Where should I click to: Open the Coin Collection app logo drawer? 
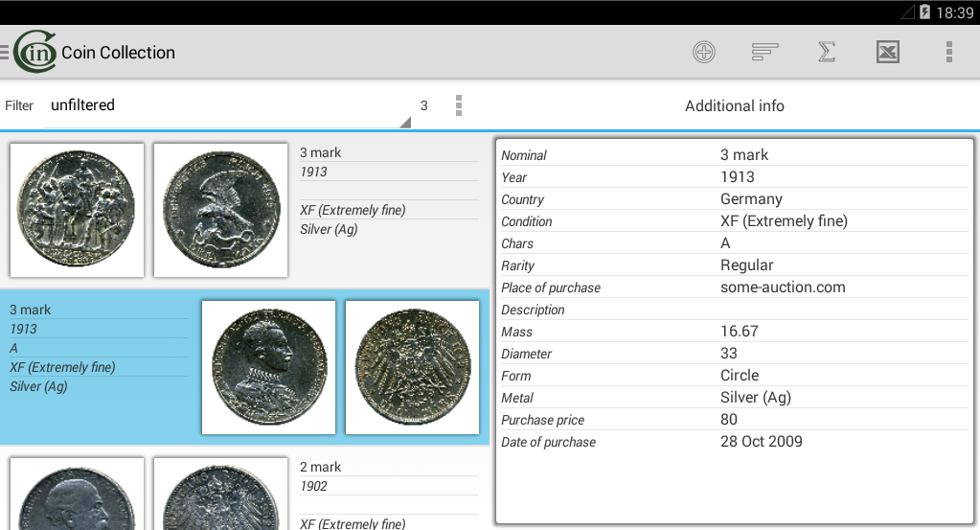[34, 52]
